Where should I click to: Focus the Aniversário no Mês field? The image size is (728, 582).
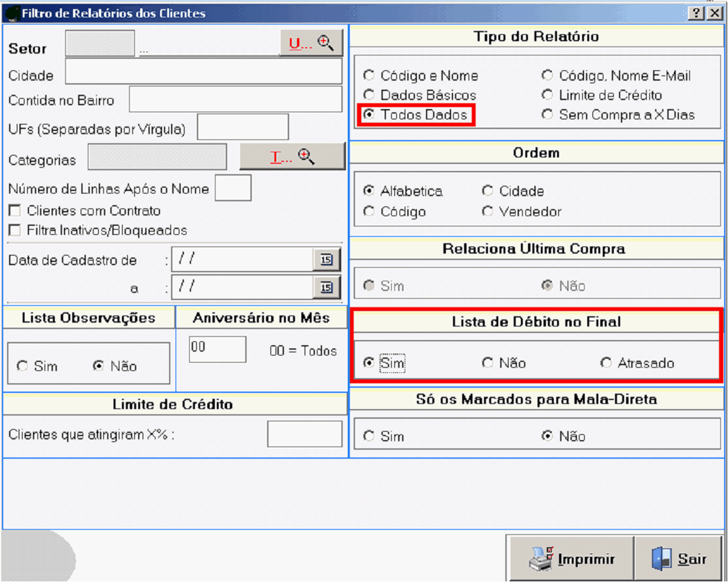[x=217, y=349]
